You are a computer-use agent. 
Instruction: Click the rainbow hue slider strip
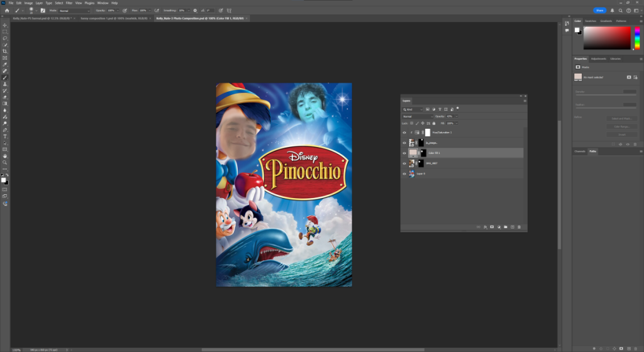(636, 38)
